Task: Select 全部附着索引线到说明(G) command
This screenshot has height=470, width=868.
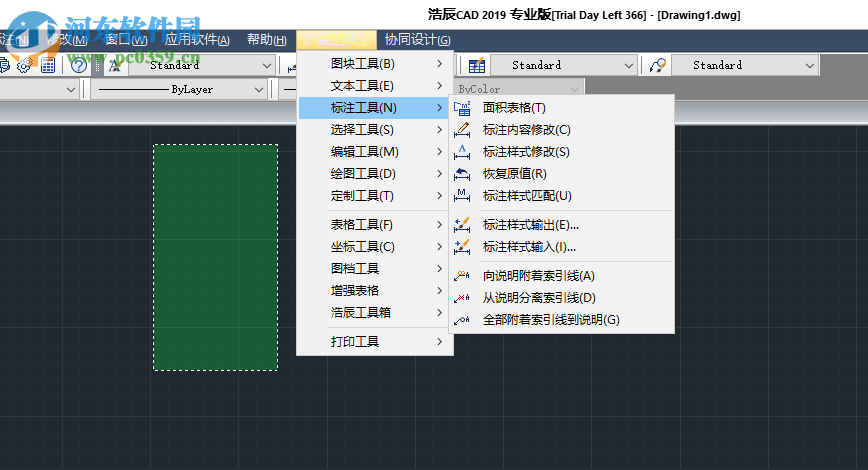Action: point(551,320)
